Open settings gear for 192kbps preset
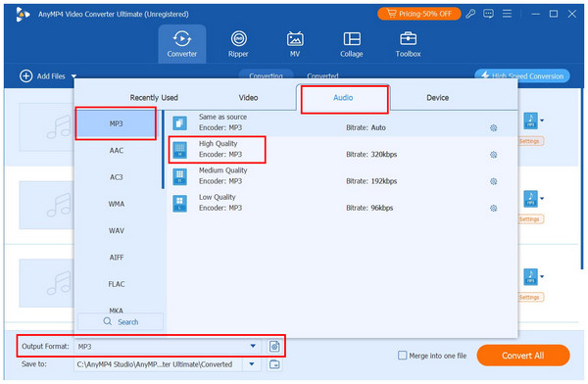Screen dimensions: 588x384 point(494,181)
